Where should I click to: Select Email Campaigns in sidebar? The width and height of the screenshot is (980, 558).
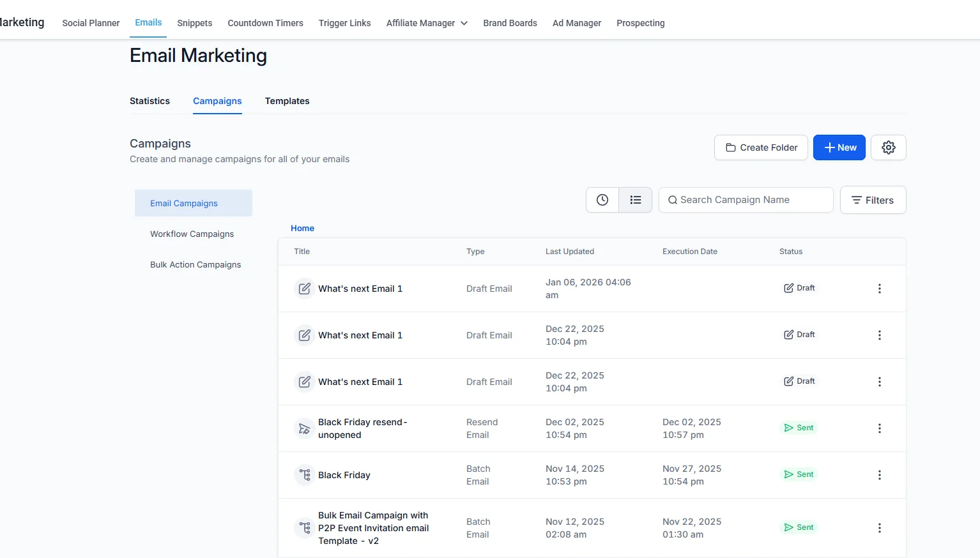coord(194,203)
